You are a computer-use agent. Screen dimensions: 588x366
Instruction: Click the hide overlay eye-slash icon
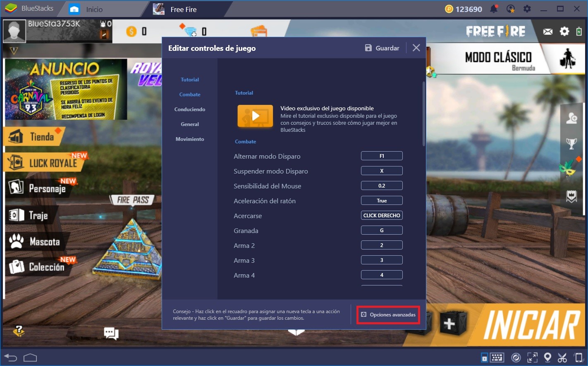point(516,357)
